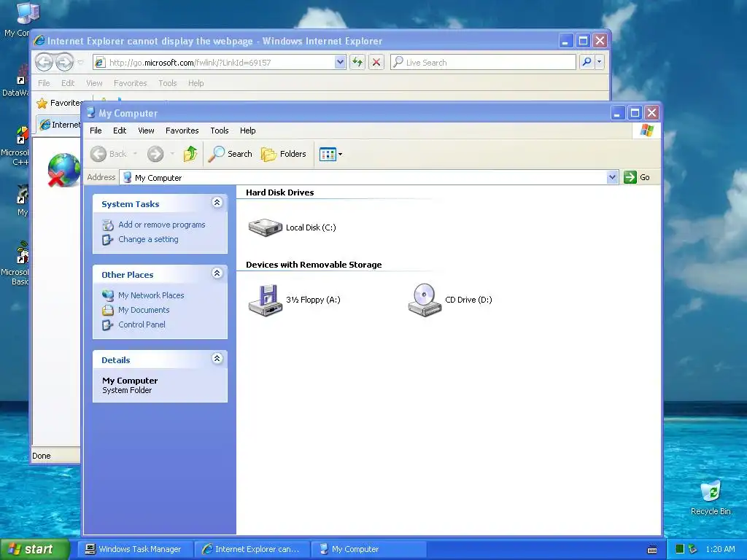The image size is (747, 560).
Task: Click Internet Explorer back arrow button
Action: [x=44, y=63]
